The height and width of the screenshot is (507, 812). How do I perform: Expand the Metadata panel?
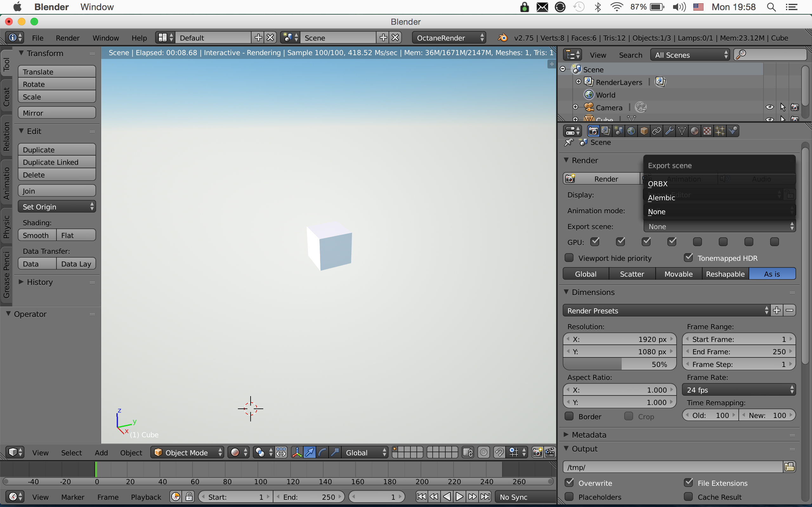point(588,434)
